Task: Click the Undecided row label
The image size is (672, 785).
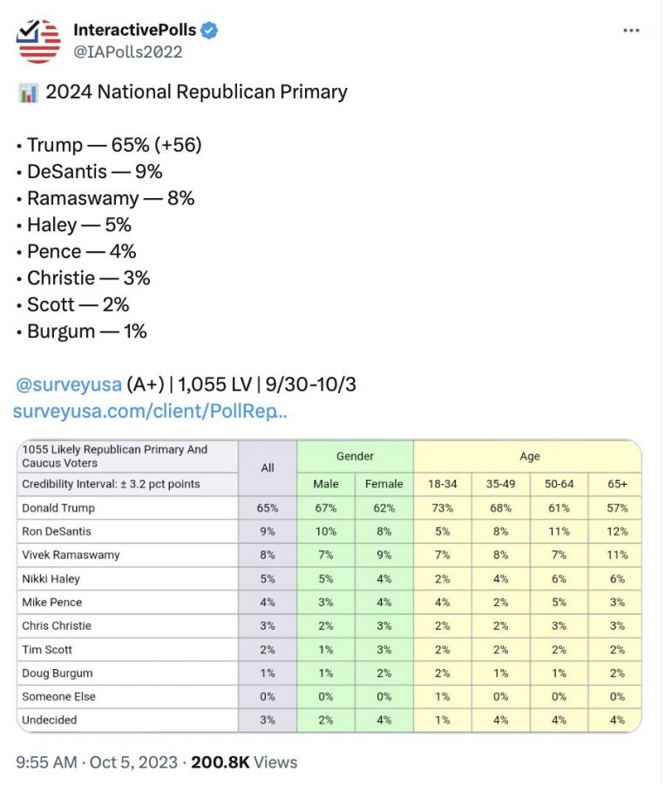Action: click(x=50, y=720)
